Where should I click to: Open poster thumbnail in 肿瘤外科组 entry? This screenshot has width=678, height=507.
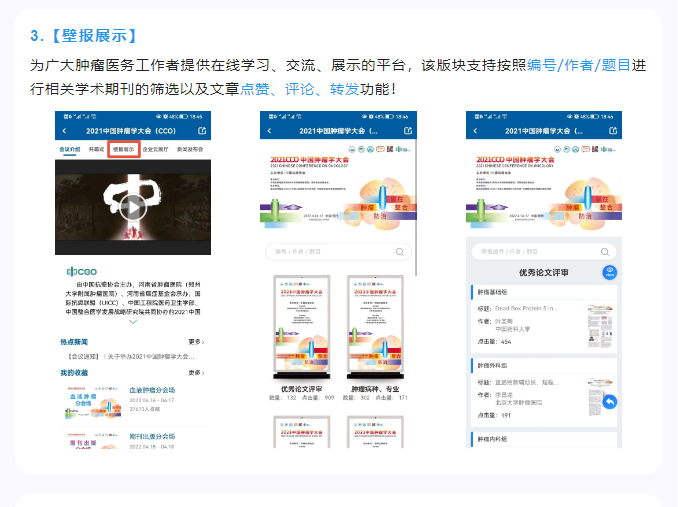(600, 397)
